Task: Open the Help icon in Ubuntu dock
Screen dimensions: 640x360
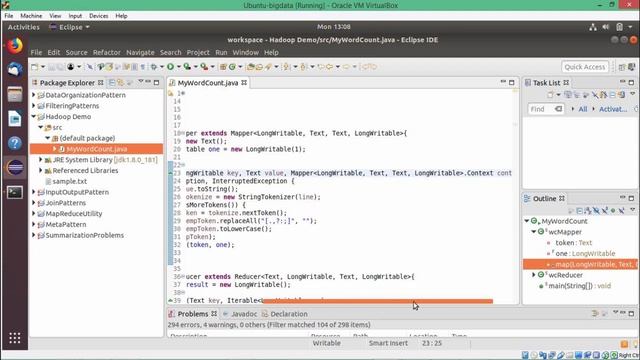Action: tap(15, 143)
